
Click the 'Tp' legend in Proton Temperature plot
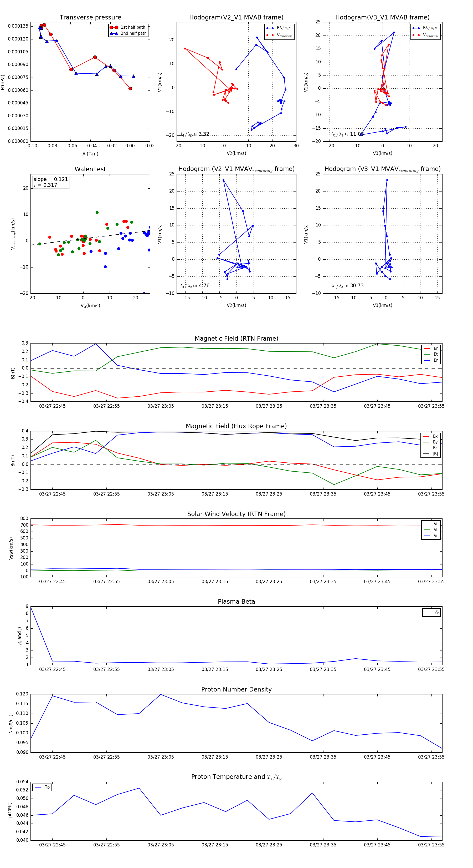click(42, 788)
